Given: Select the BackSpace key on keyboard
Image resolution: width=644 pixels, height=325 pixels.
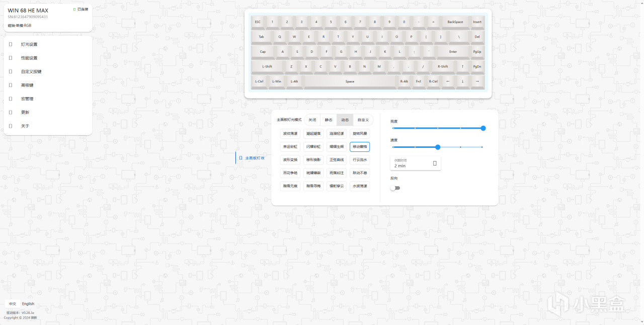Looking at the screenshot, I should pyautogui.click(x=455, y=22).
